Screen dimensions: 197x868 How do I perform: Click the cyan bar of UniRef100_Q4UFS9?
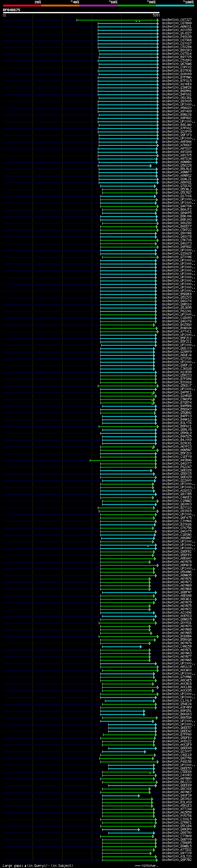pyautogui.click(x=121, y=796)
